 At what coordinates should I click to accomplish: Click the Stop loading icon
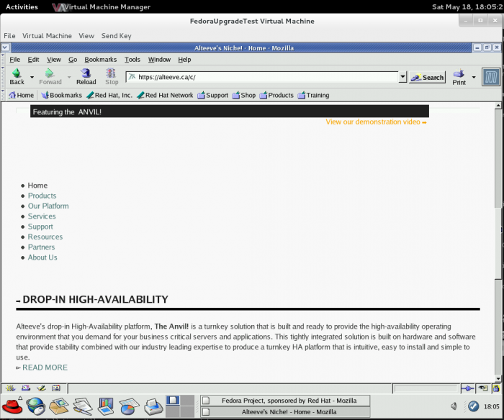click(x=112, y=76)
